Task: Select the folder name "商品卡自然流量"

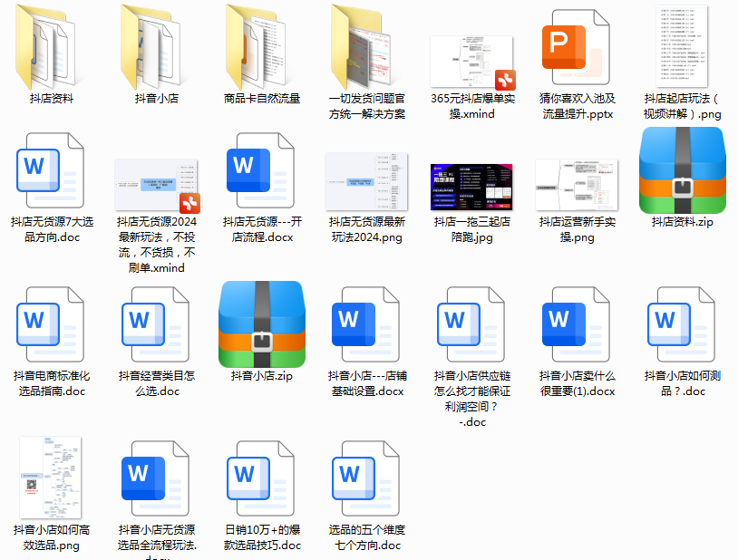Action: (x=262, y=99)
